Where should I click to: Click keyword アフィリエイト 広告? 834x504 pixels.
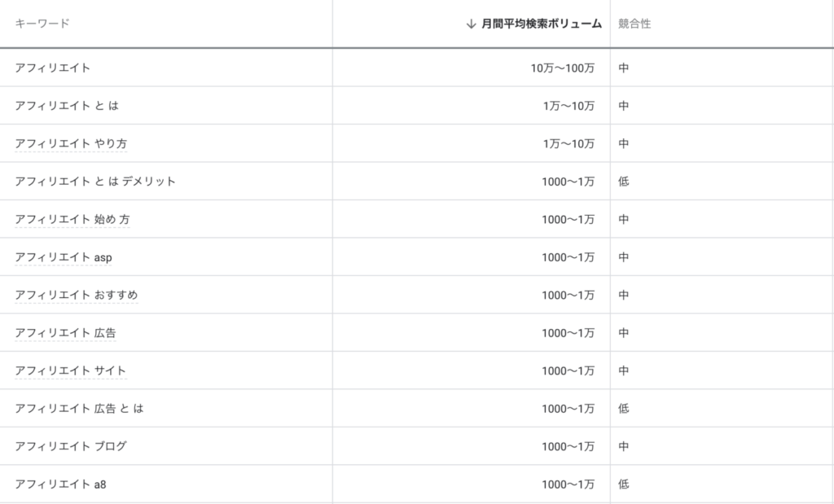point(65,333)
